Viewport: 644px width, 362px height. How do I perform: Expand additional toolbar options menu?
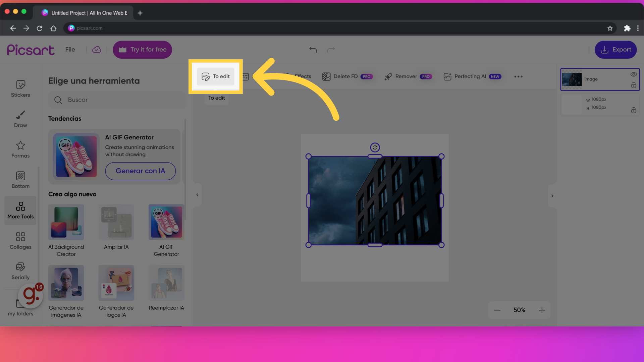coord(518,76)
